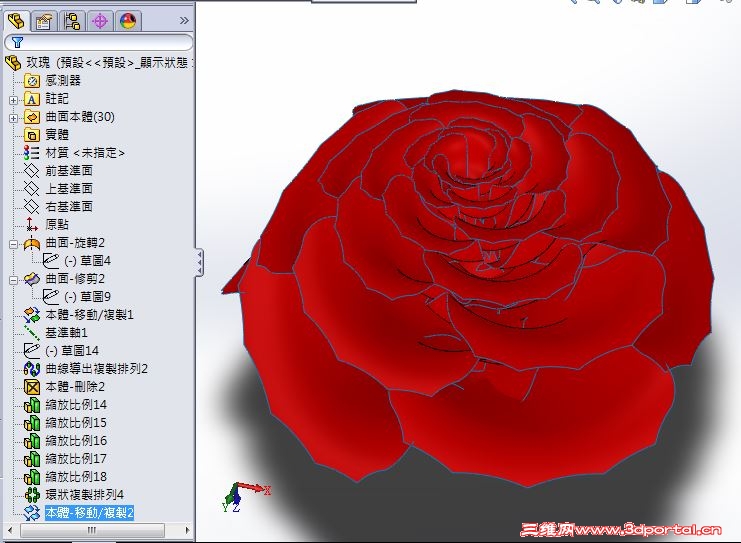Open the DimXpertManager tab
Image resolution: width=741 pixels, height=543 pixels.
(100, 21)
